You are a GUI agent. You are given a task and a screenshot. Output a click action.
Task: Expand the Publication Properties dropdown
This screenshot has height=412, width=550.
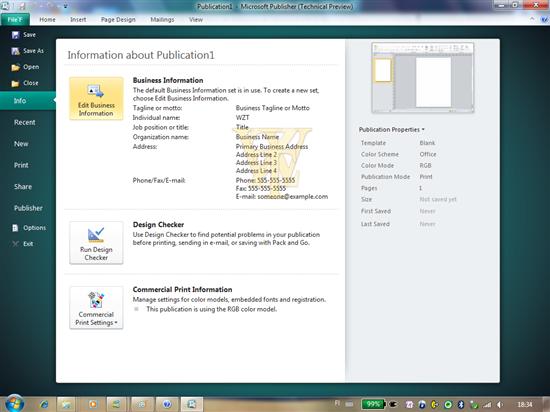tap(391, 129)
